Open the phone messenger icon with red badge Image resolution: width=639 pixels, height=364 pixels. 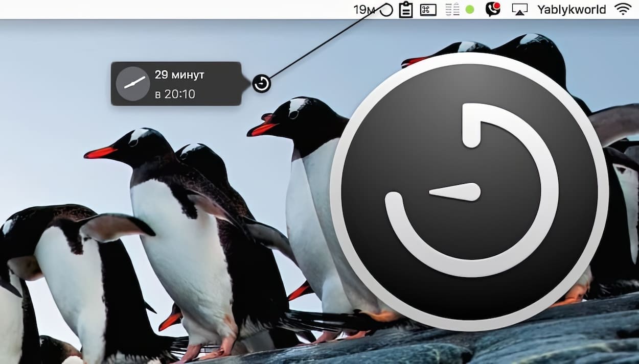pos(492,10)
